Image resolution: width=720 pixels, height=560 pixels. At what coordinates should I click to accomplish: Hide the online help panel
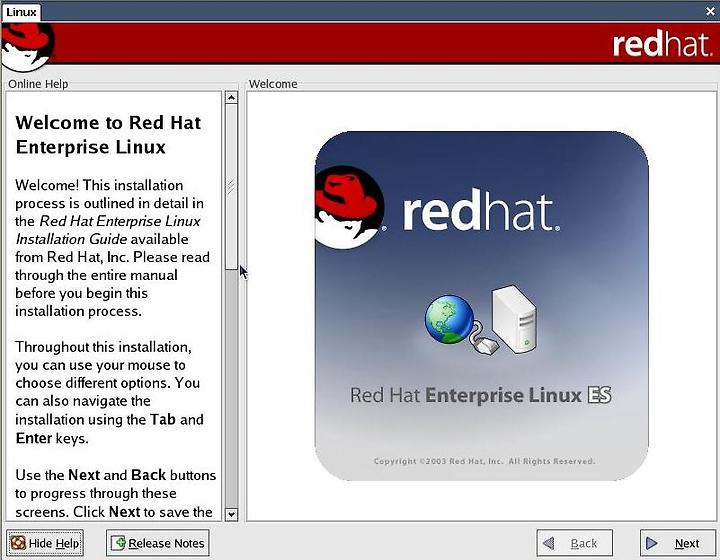click(45, 543)
